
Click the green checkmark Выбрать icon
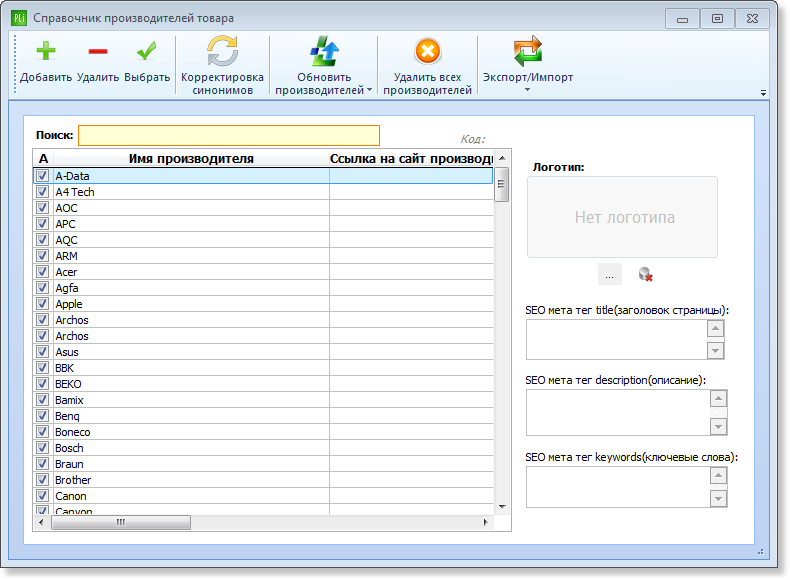147,51
